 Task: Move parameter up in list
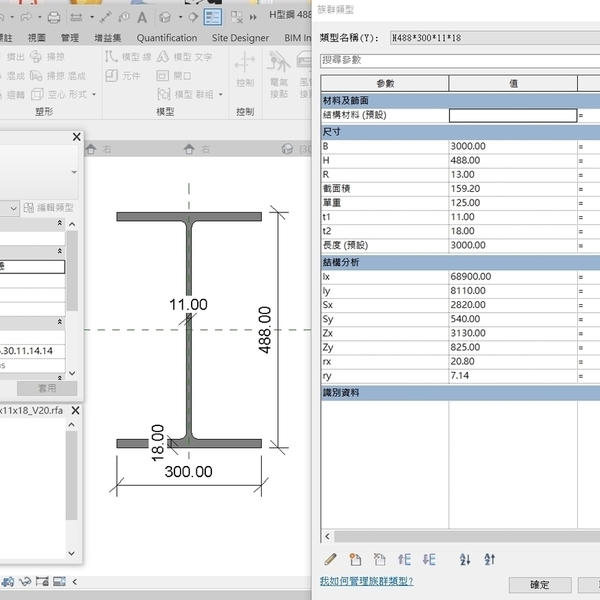405,560
